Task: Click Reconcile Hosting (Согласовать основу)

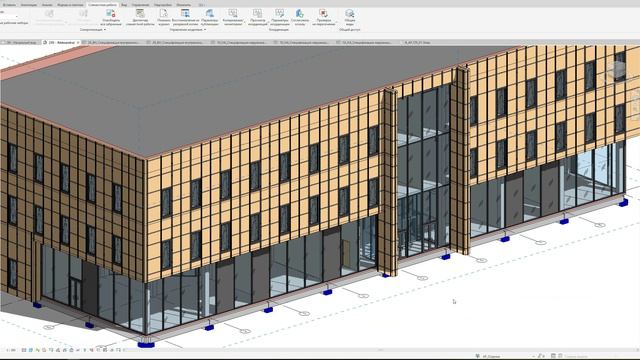Action: (x=300, y=18)
